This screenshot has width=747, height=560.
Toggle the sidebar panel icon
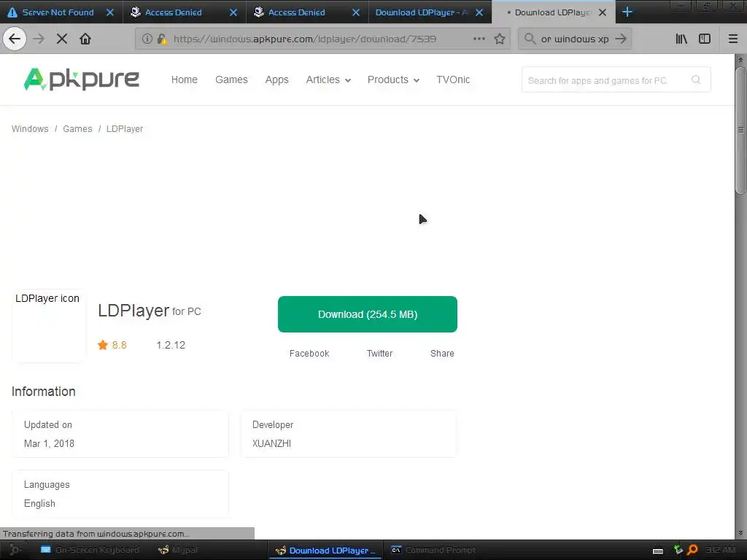(x=705, y=39)
